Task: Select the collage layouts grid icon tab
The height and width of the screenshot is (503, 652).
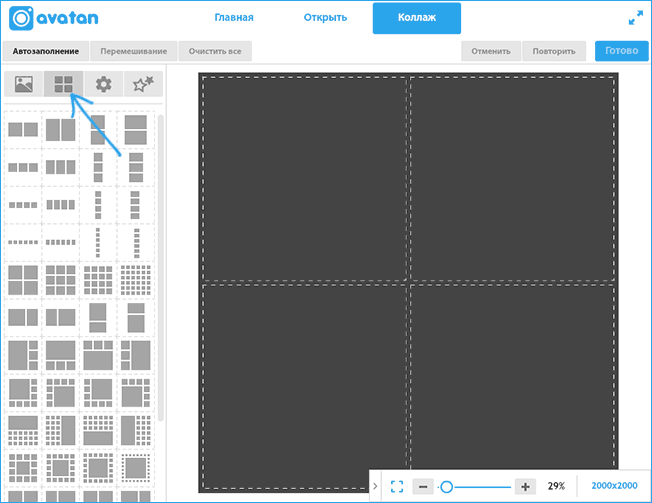Action: (x=64, y=84)
